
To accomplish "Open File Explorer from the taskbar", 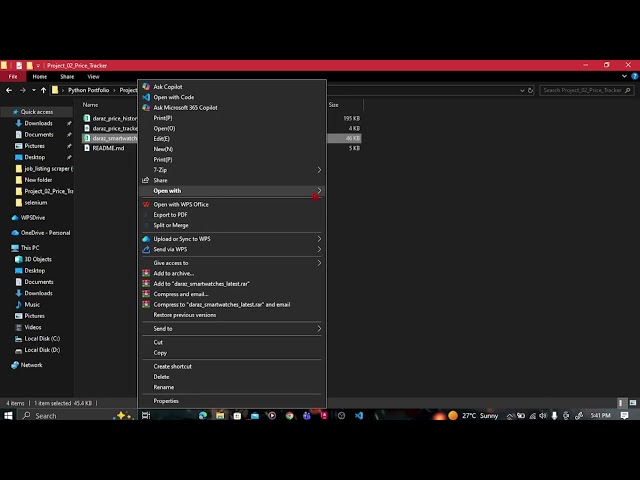I will [x=220, y=416].
